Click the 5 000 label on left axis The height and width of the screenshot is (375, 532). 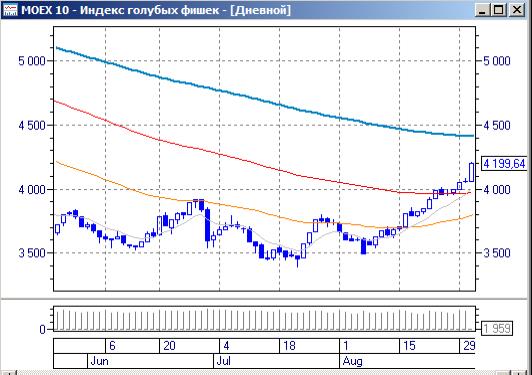tap(32, 61)
